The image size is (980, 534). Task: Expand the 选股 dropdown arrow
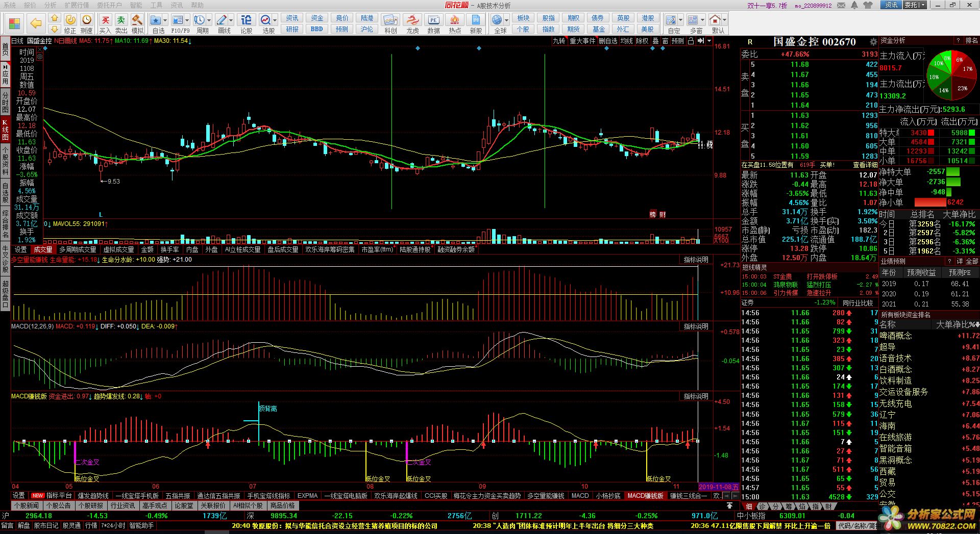275,21
